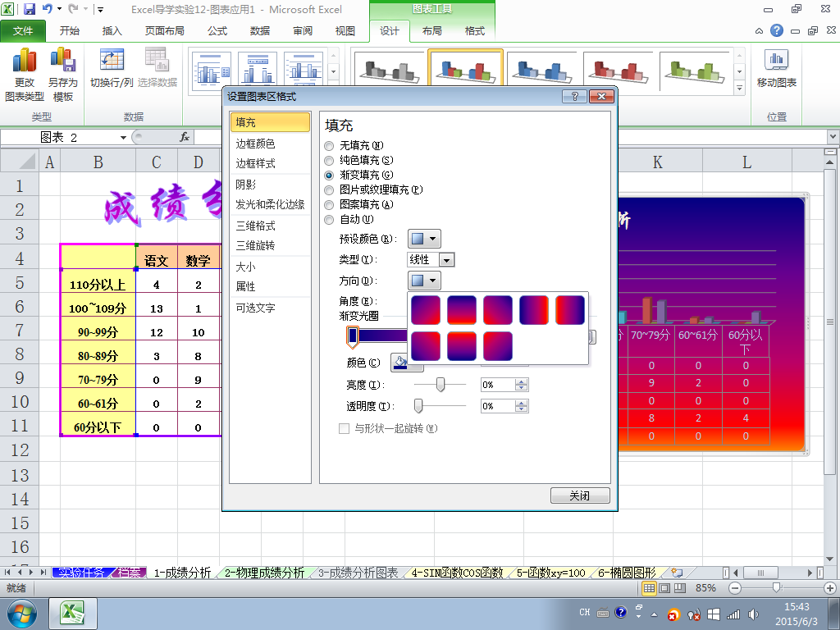Click the volume speaker tray icon
This screenshot has height=630, width=840.
coord(753,614)
